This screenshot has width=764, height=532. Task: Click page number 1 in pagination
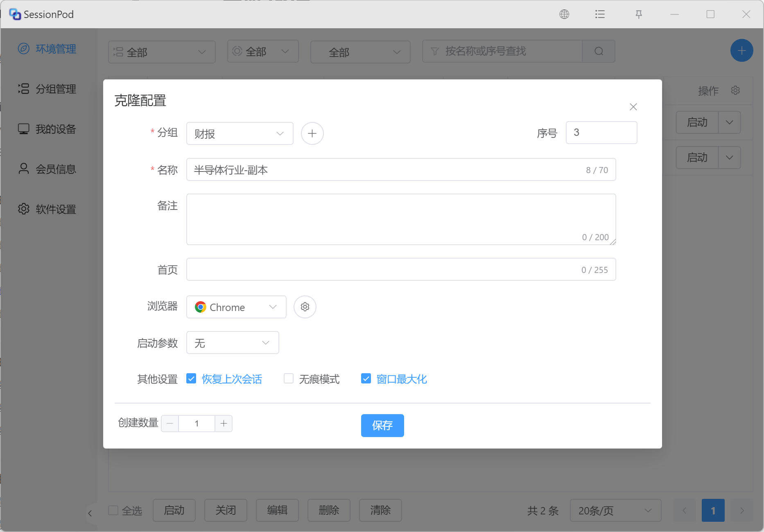pyautogui.click(x=713, y=510)
